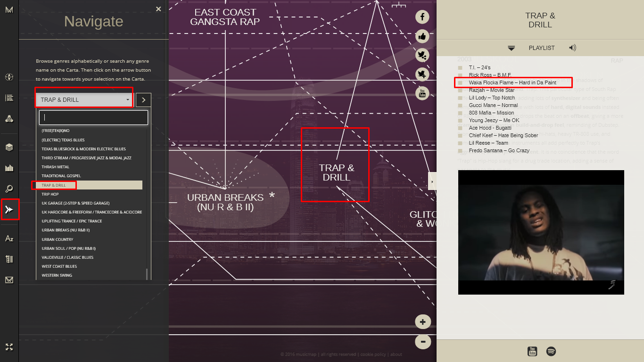
Task: Click URBAN BREAKS (NU R & B II) map node
Action: pos(225,202)
